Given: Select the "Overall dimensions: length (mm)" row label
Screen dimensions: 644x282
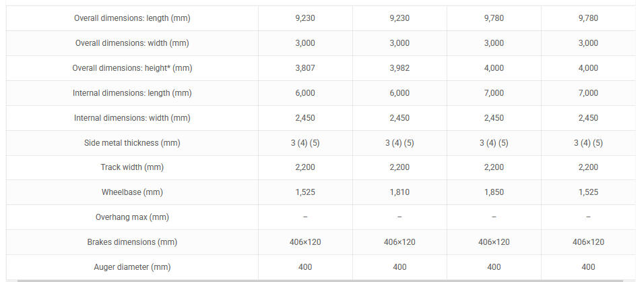Looking at the screenshot, I should coord(132,18).
